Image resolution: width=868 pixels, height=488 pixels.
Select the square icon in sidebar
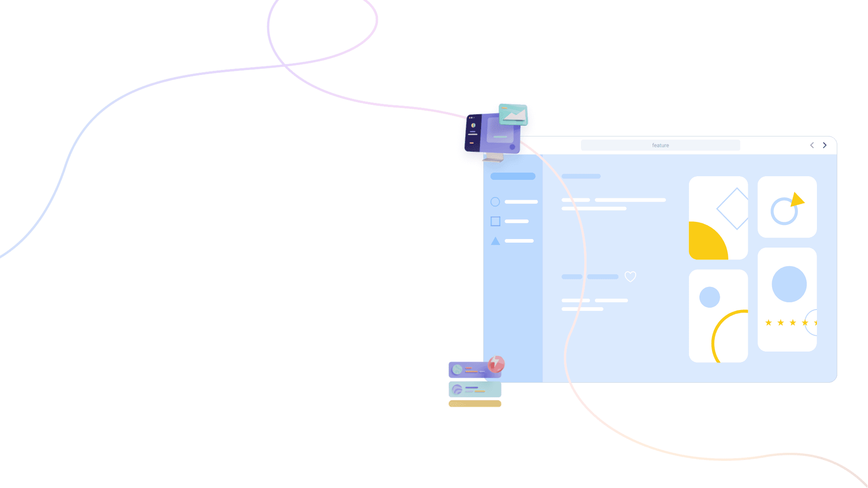495,221
